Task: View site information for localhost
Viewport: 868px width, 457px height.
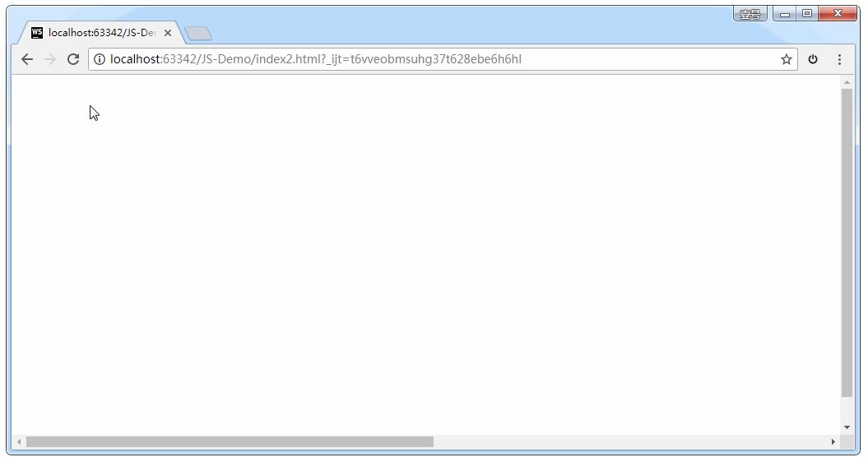Action: click(100, 59)
